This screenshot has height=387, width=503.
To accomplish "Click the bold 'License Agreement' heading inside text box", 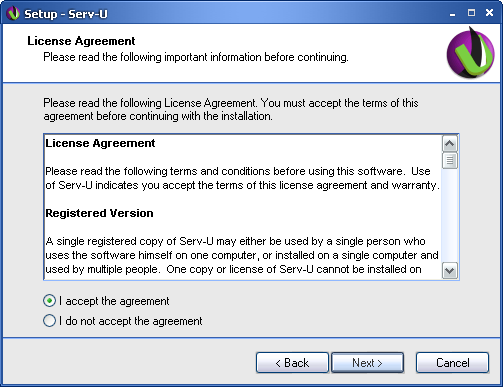I will pos(100,143).
